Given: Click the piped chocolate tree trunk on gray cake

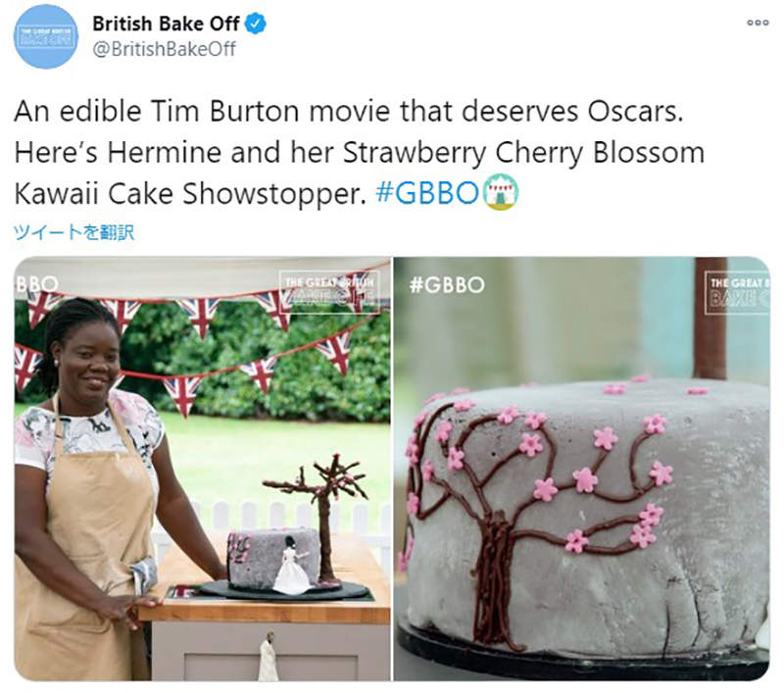Looking at the screenshot, I should pos(495,575).
